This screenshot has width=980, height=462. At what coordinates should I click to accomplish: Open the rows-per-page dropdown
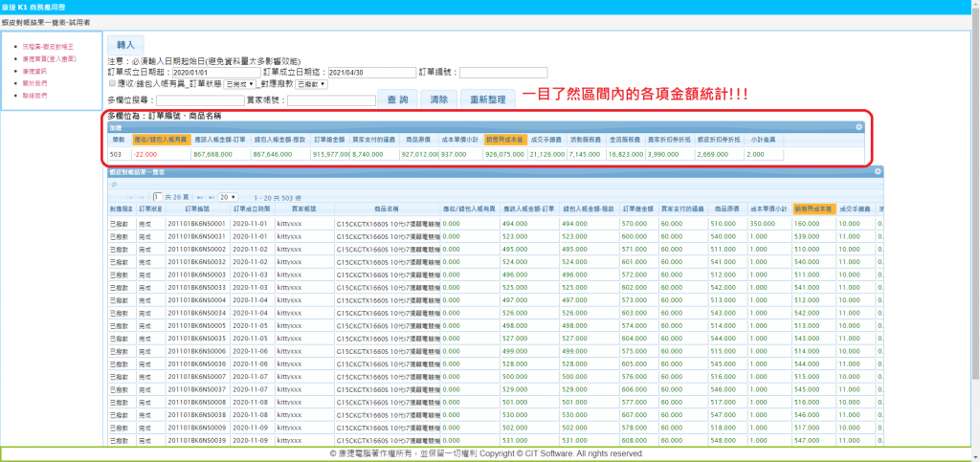click(x=227, y=195)
